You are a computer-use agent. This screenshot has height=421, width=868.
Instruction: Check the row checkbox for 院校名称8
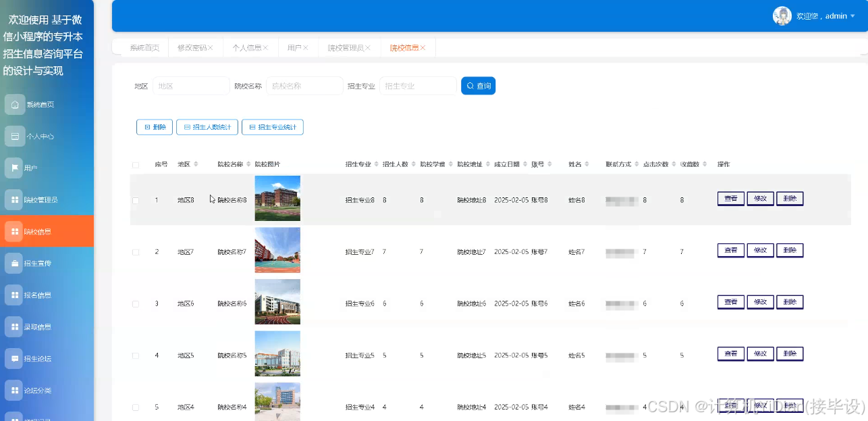pyautogui.click(x=135, y=200)
